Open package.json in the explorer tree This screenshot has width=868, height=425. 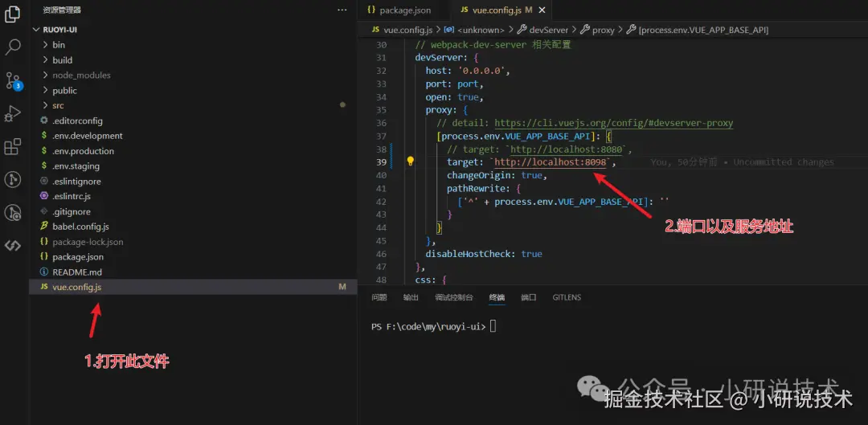coord(77,257)
